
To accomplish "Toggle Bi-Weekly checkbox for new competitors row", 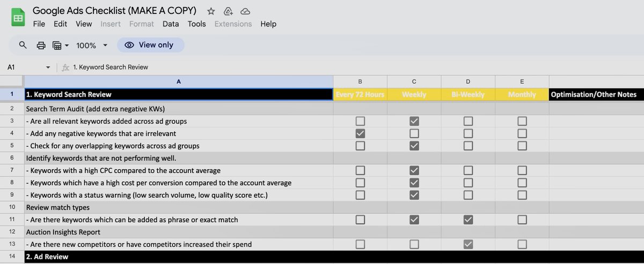I will coord(468,244).
